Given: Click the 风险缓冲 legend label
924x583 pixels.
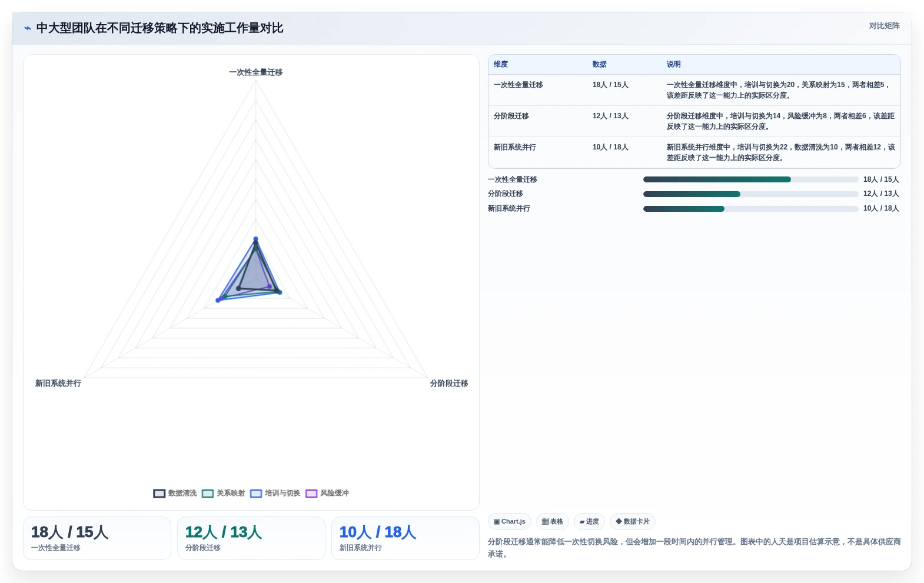Looking at the screenshot, I should pos(334,494).
